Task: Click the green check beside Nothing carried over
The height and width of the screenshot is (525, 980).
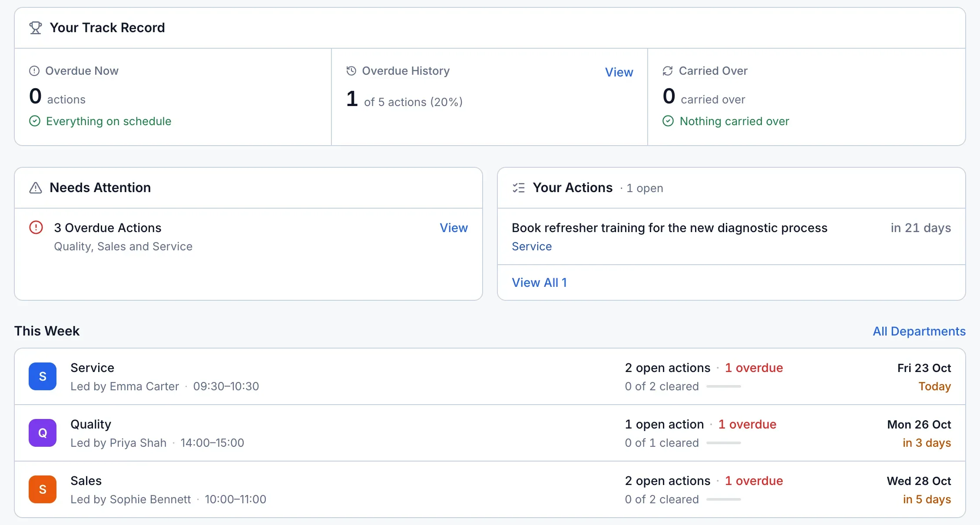Action: pos(668,121)
